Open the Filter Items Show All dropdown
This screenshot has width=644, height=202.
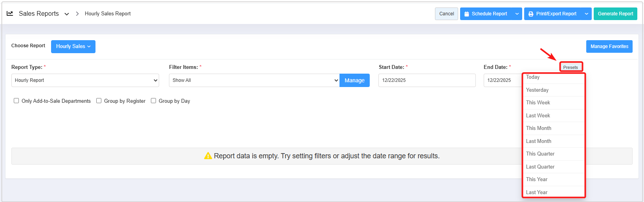pos(254,80)
